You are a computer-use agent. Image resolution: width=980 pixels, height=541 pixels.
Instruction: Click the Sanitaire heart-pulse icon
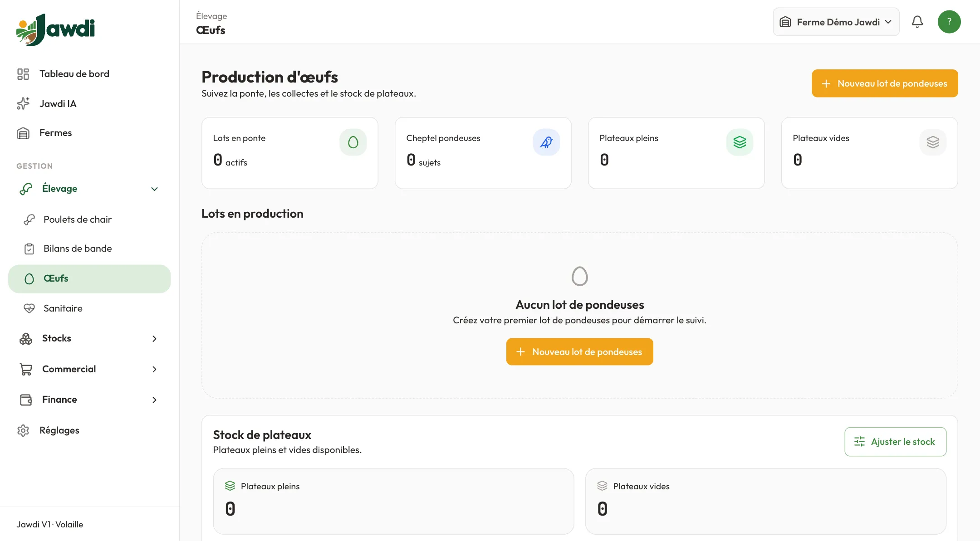coord(29,308)
